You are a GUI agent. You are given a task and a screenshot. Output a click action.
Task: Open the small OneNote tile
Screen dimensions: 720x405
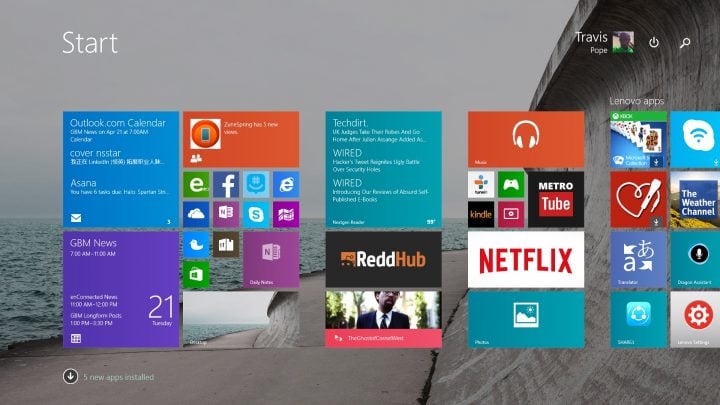point(226,214)
